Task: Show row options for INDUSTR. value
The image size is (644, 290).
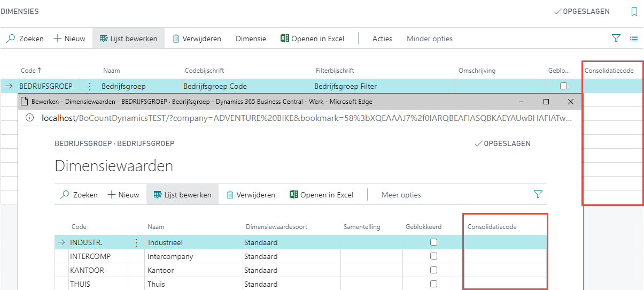Action: tap(136, 242)
